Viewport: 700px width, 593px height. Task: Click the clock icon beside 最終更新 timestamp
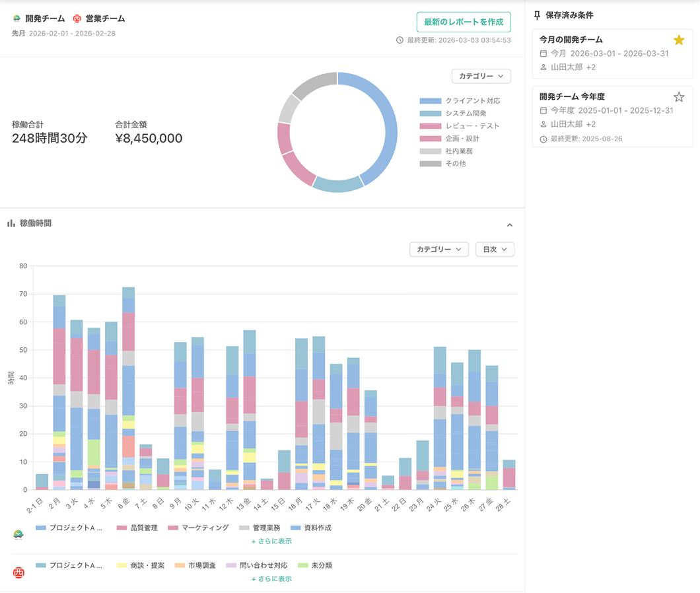click(x=400, y=40)
